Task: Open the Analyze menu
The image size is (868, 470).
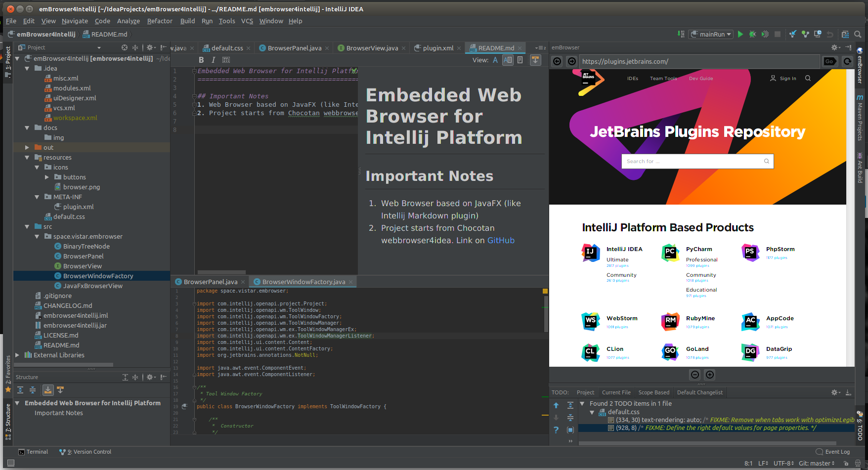Action: pyautogui.click(x=129, y=21)
